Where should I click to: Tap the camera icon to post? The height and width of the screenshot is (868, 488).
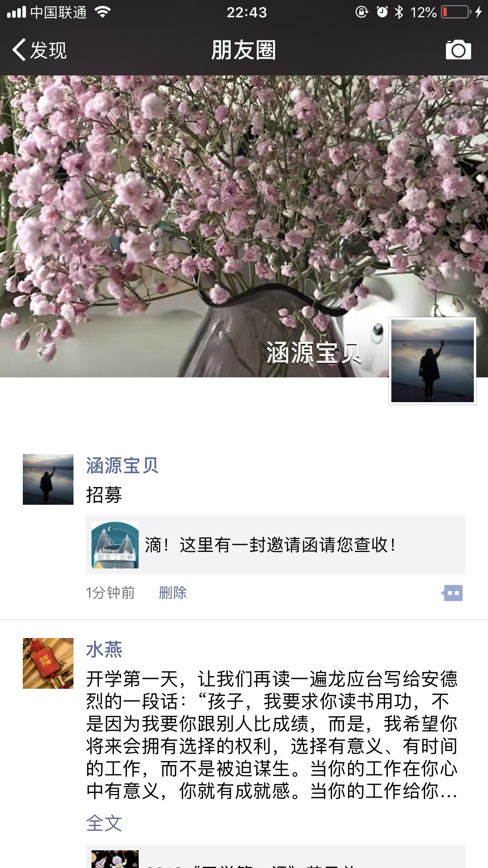pos(458,50)
